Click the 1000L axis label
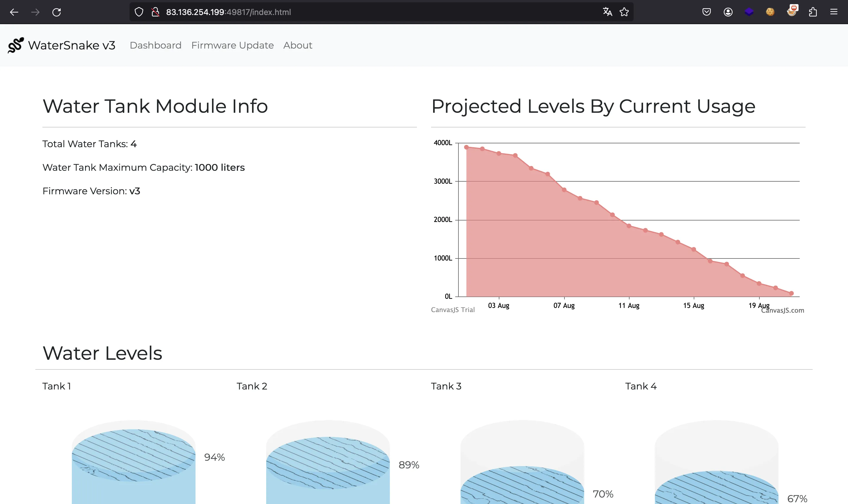848x504 pixels. [443, 258]
